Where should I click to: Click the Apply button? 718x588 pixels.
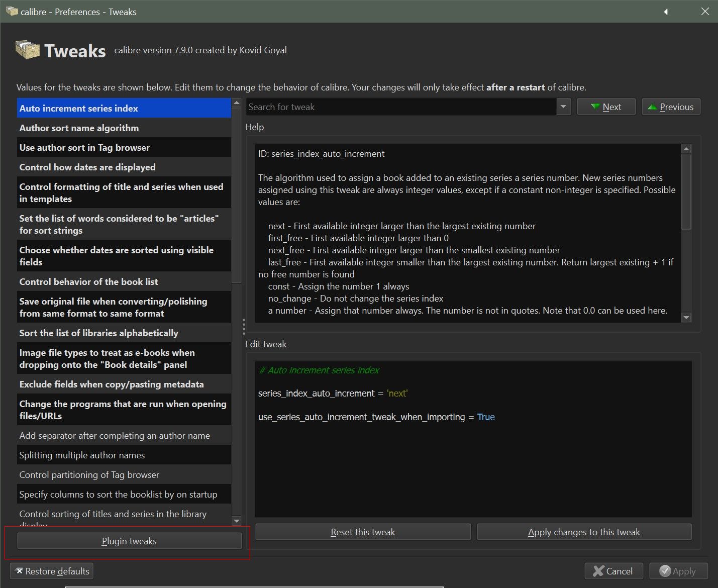point(678,571)
